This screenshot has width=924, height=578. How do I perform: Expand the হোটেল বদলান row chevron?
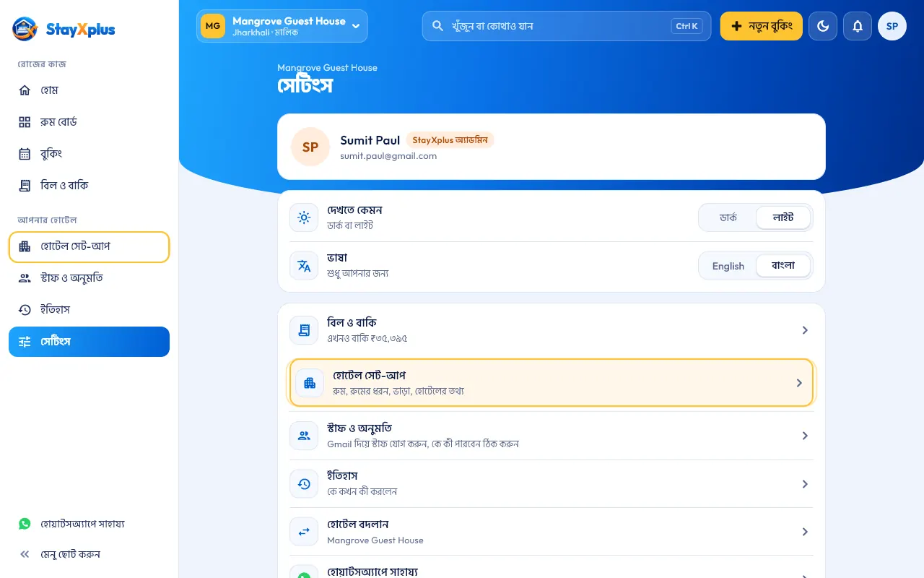[x=805, y=532]
